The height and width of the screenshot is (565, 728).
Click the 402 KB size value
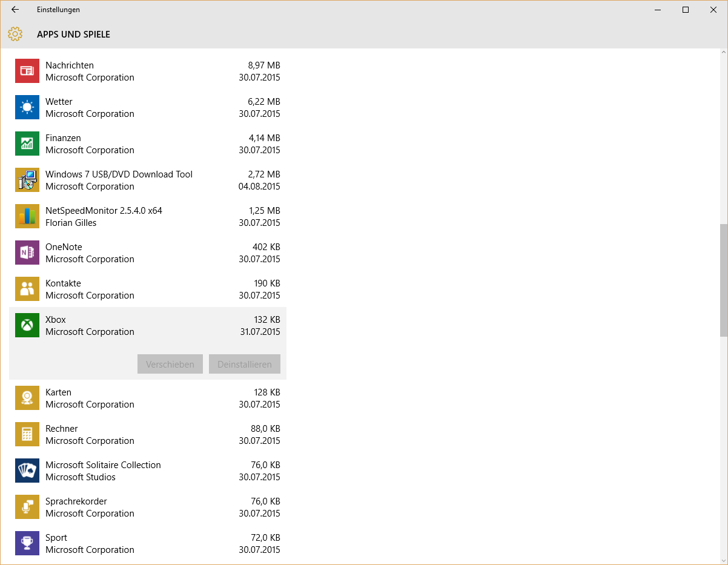[x=266, y=247]
